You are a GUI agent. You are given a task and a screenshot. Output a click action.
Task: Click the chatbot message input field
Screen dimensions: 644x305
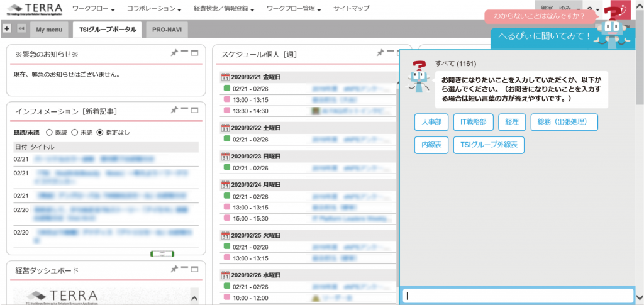pyautogui.click(x=518, y=296)
